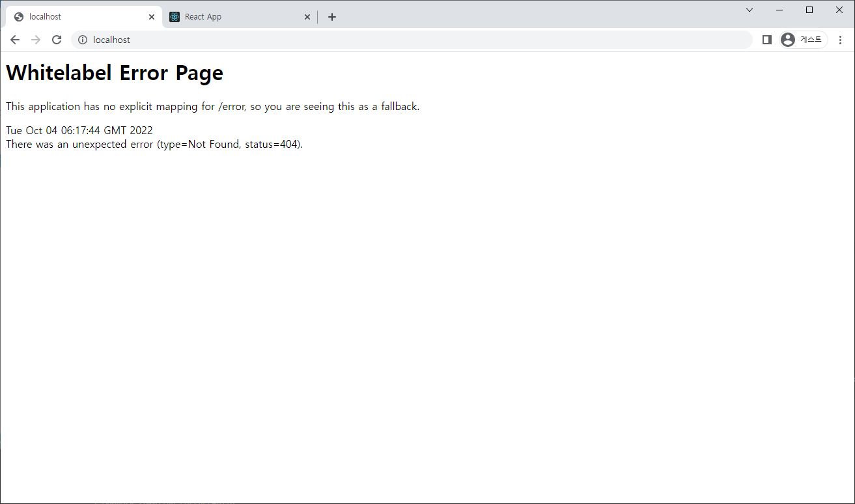
Task: Expand the guest profile menu
Action: 804,40
